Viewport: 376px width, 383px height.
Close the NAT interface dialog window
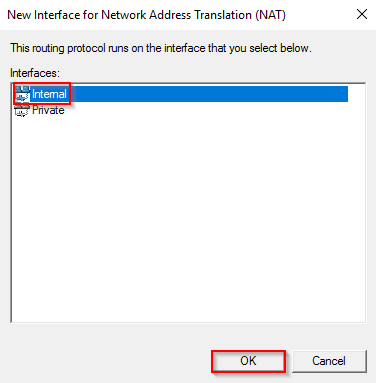coord(362,14)
